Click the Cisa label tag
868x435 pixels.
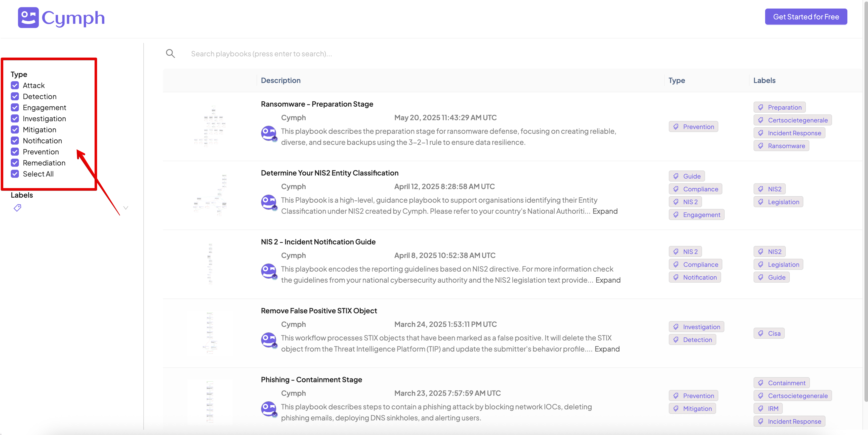click(769, 333)
